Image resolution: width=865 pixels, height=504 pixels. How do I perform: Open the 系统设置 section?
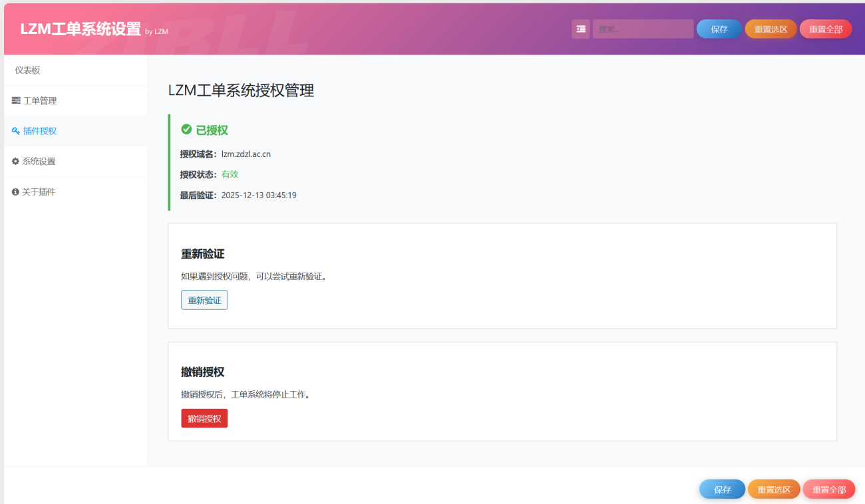pyautogui.click(x=40, y=161)
